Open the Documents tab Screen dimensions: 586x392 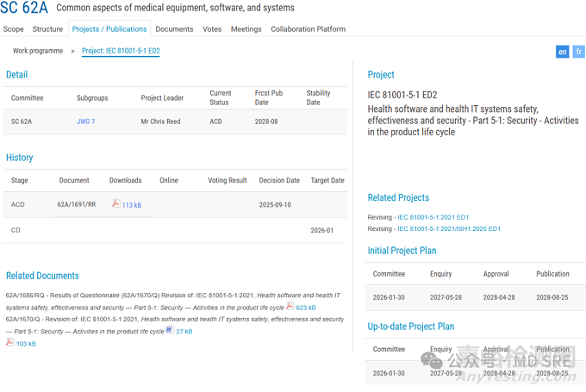[x=174, y=29]
